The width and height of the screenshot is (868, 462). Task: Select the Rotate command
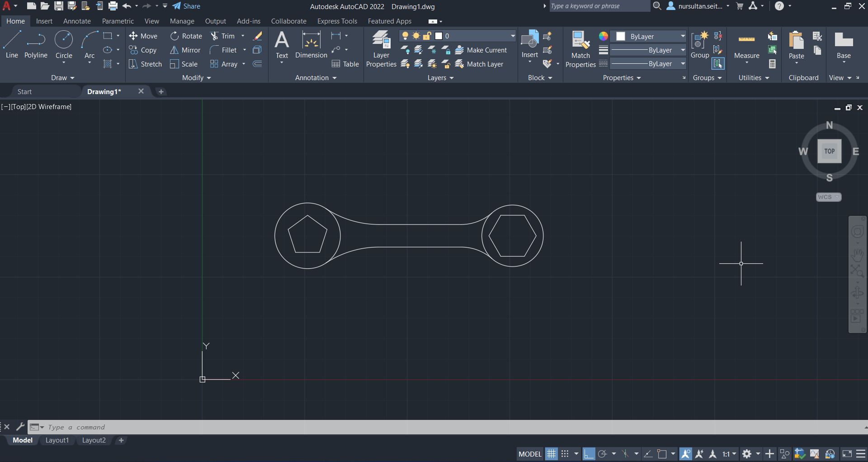coord(186,36)
